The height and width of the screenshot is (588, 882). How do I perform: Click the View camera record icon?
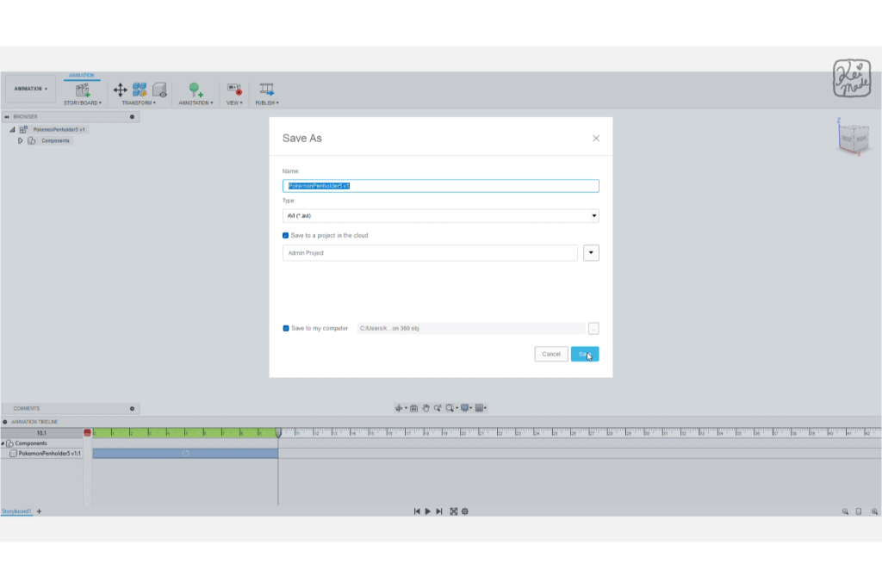[x=233, y=90]
